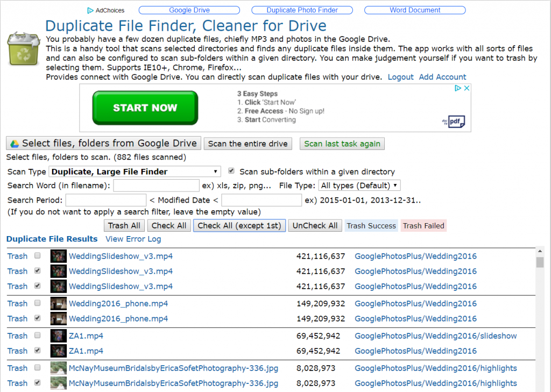Click scrollbar up arrow in results list

pyautogui.click(x=540, y=251)
